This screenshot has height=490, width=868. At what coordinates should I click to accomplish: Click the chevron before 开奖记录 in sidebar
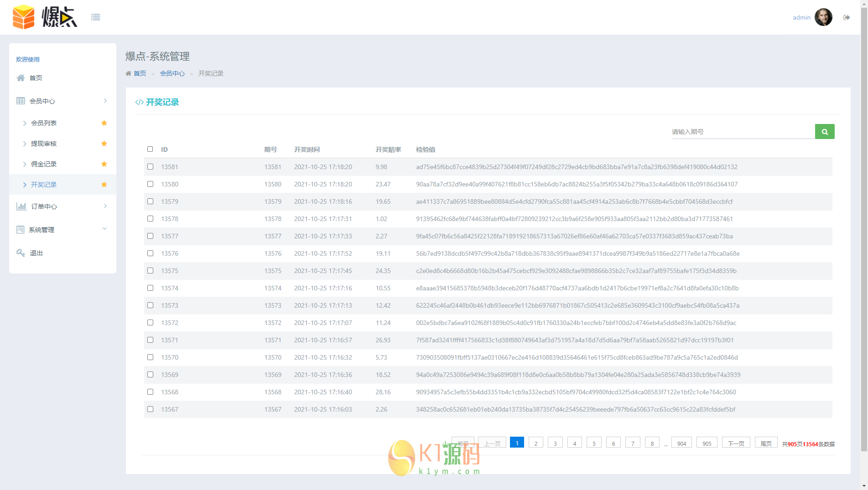pyautogui.click(x=25, y=185)
